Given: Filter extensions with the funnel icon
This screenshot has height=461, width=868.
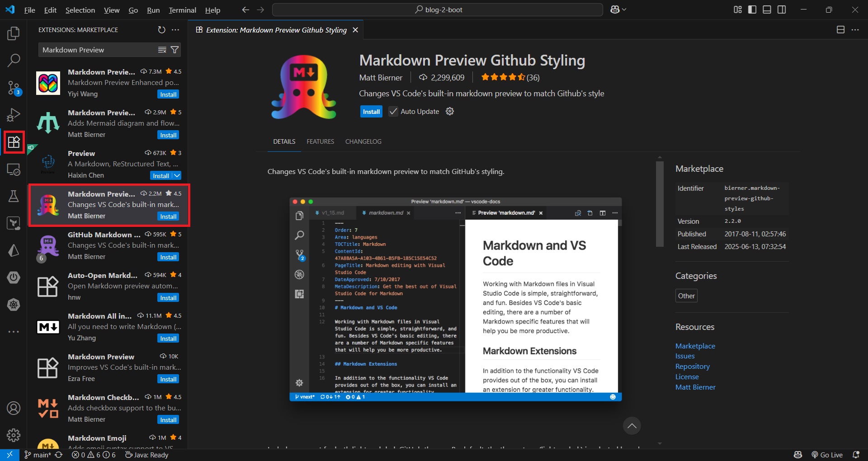Looking at the screenshot, I should pos(175,50).
